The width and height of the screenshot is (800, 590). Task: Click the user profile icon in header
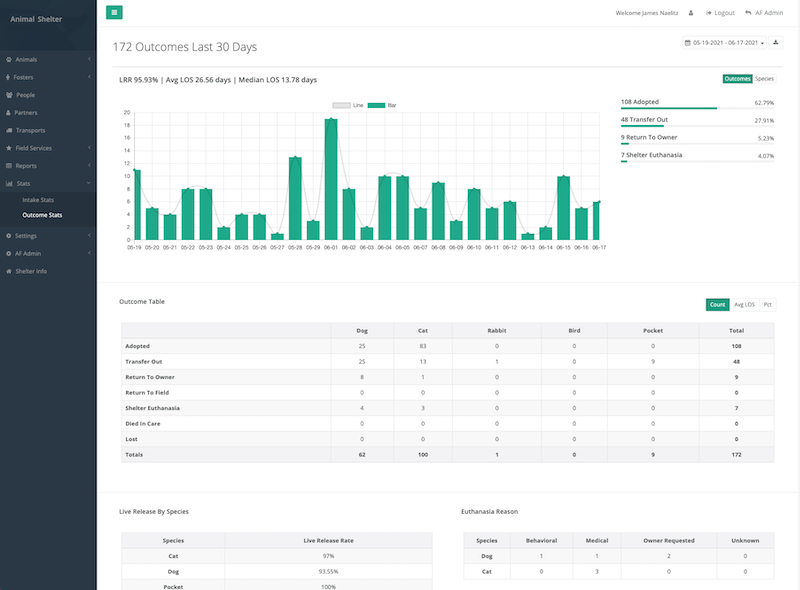(691, 13)
